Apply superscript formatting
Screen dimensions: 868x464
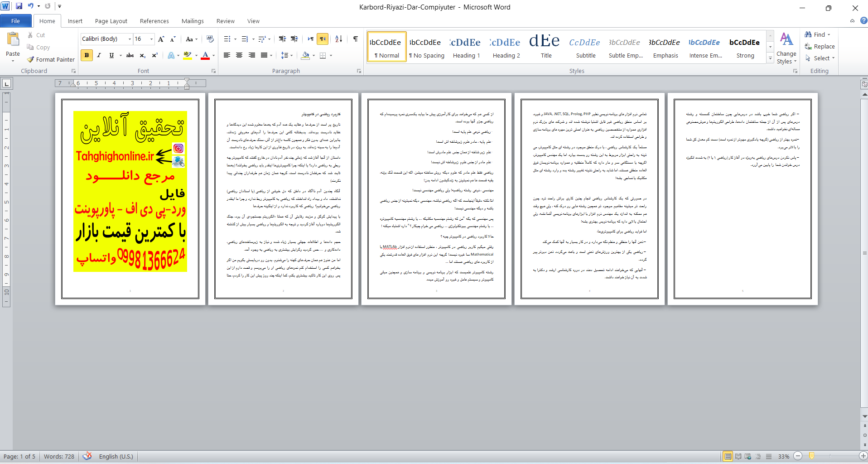pyautogui.click(x=154, y=55)
